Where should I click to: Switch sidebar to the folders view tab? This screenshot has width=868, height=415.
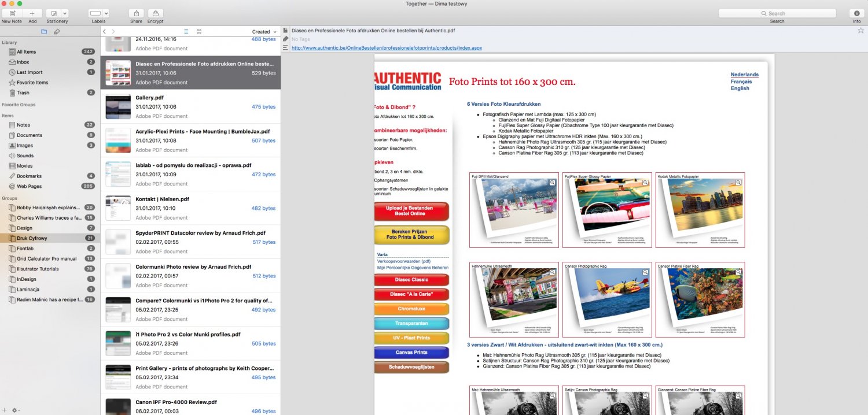coord(45,31)
